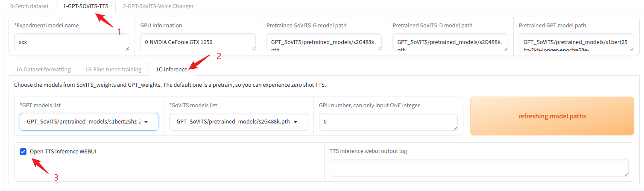Switch to the 0-Fetch dataset tab
The width and height of the screenshot is (644, 191).
29,6
